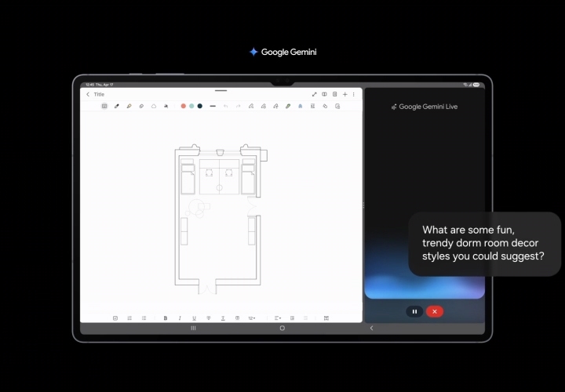This screenshot has height=392, width=565.
Task: Pick the red color swatch
Action: pos(184,106)
